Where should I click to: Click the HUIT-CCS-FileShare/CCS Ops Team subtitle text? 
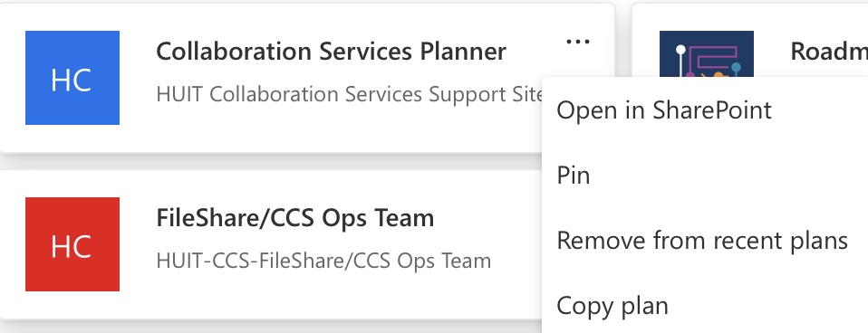pyautogui.click(x=323, y=261)
